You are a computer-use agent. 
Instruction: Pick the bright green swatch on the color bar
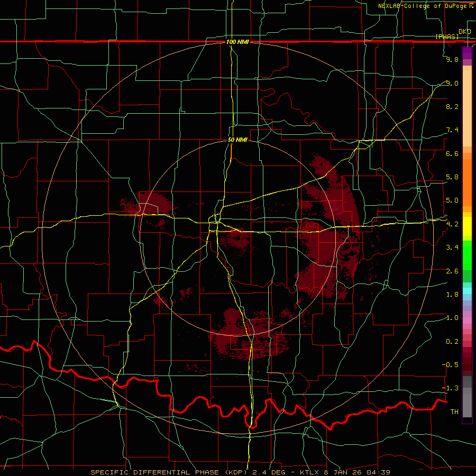pos(467,255)
